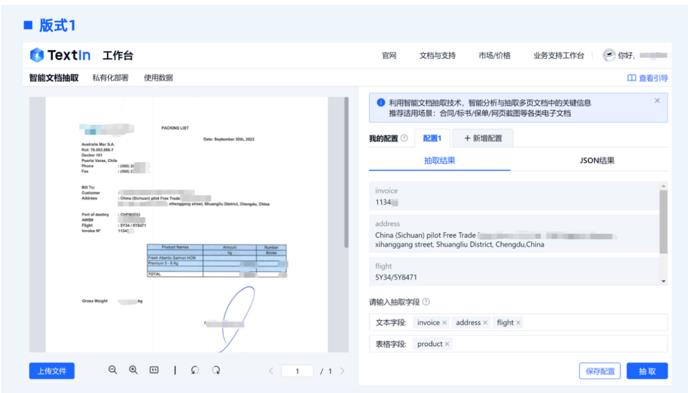Click the info icon in banner

pos(381,103)
